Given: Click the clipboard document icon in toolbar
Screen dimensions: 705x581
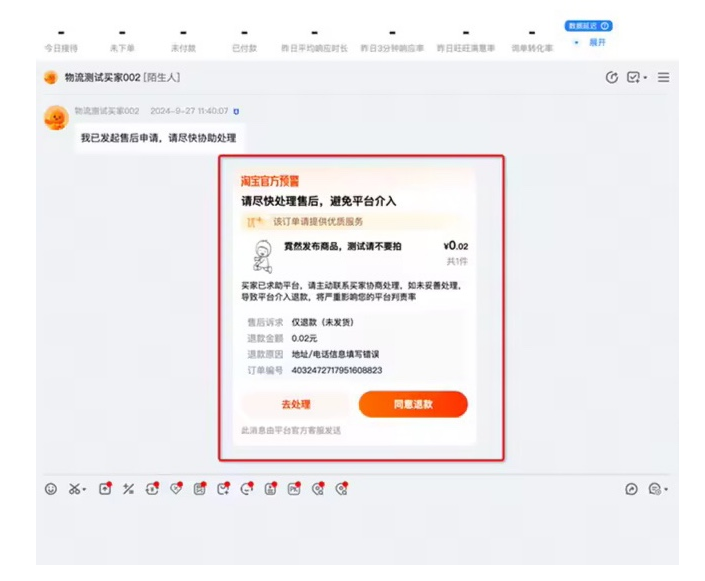Looking at the screenshot, I should pyautogui.click(x=270, y=489).
